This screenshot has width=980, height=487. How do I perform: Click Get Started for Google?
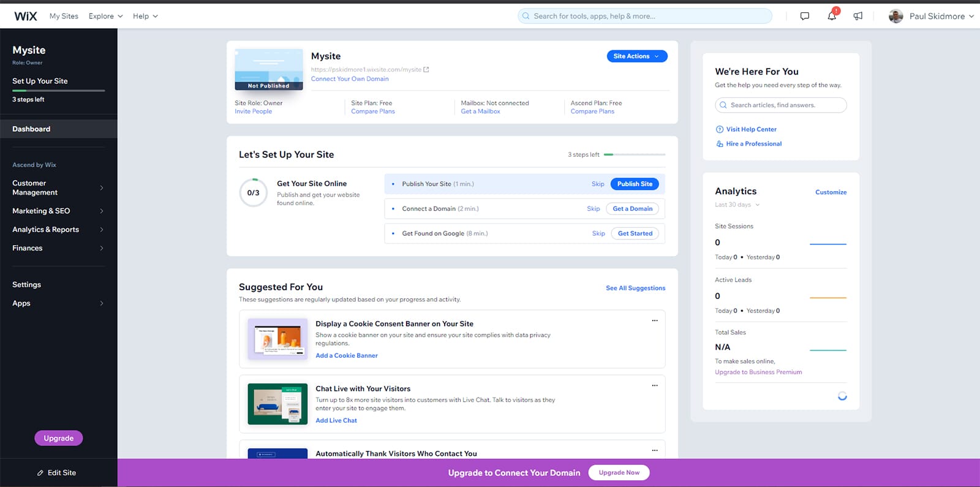(x=635, y=233)
